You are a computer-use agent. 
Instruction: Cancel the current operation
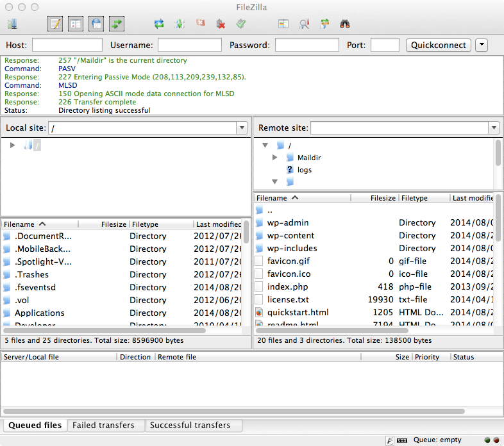click(200, 23)
